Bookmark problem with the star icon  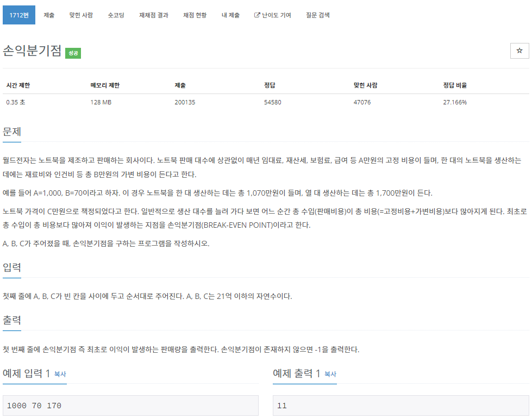tap(519, 51)
